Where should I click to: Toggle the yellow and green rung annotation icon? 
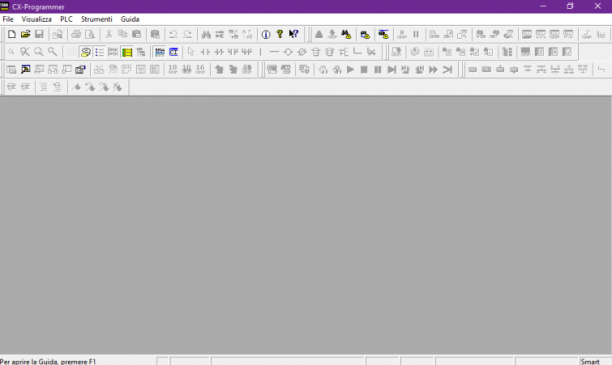(x=127, y=52)
